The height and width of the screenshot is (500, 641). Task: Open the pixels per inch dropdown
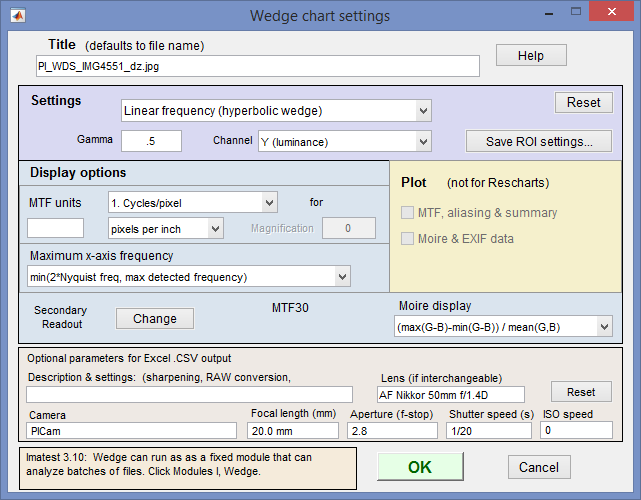[x=166, y=229]
